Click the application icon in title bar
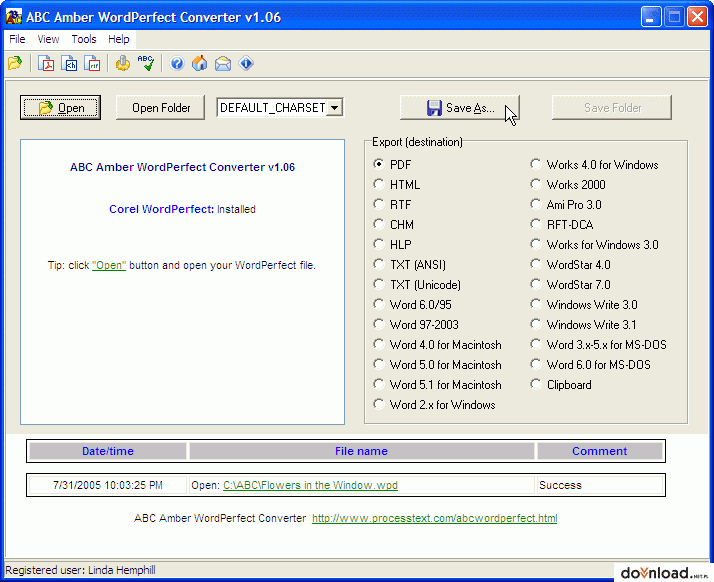The height and width of the screenshot is (582, 714). tap(14, 17)
